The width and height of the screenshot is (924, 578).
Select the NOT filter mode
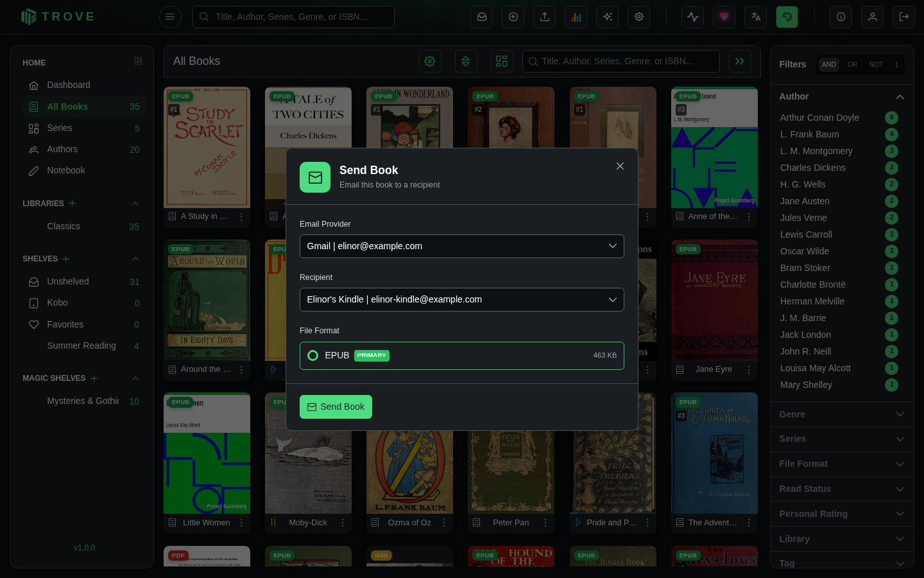[876, 64]
